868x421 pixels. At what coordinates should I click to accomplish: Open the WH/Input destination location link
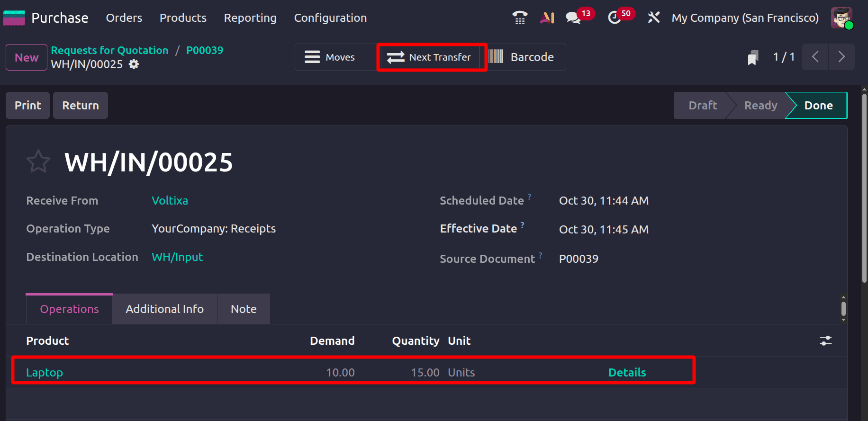[x=177, y=257]
